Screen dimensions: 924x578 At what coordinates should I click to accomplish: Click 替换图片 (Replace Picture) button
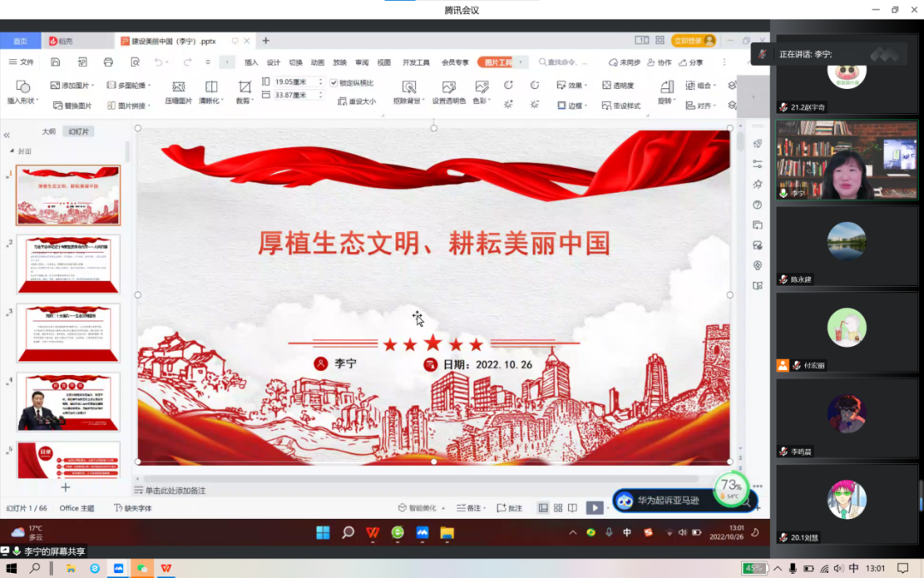click(73, 105)
